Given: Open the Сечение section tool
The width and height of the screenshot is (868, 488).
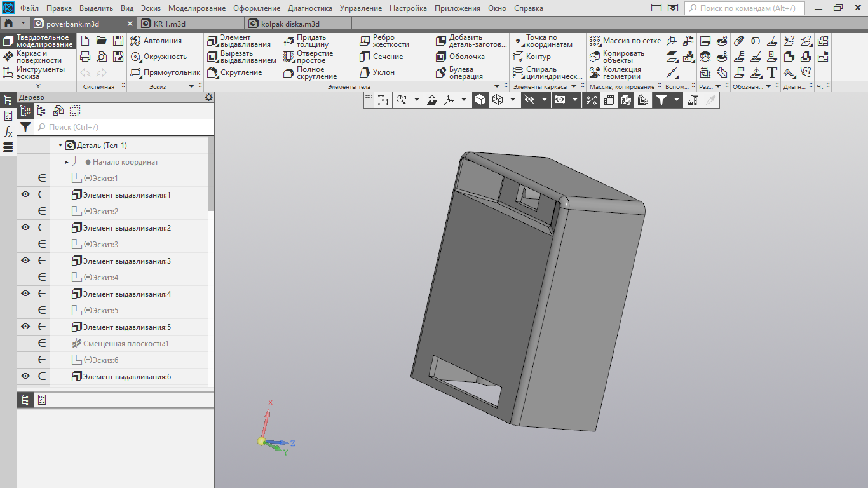Looking at the screenshot, I should [x=381, y=57].
